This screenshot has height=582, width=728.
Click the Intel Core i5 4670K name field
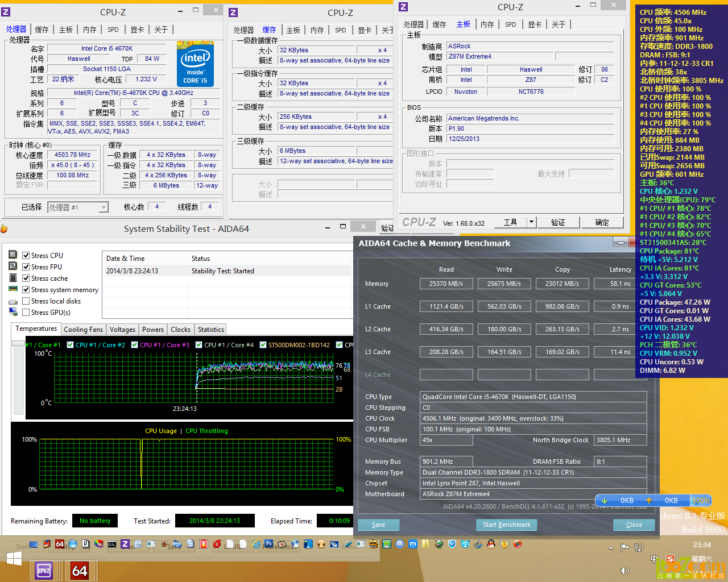(x=106, y=48)
